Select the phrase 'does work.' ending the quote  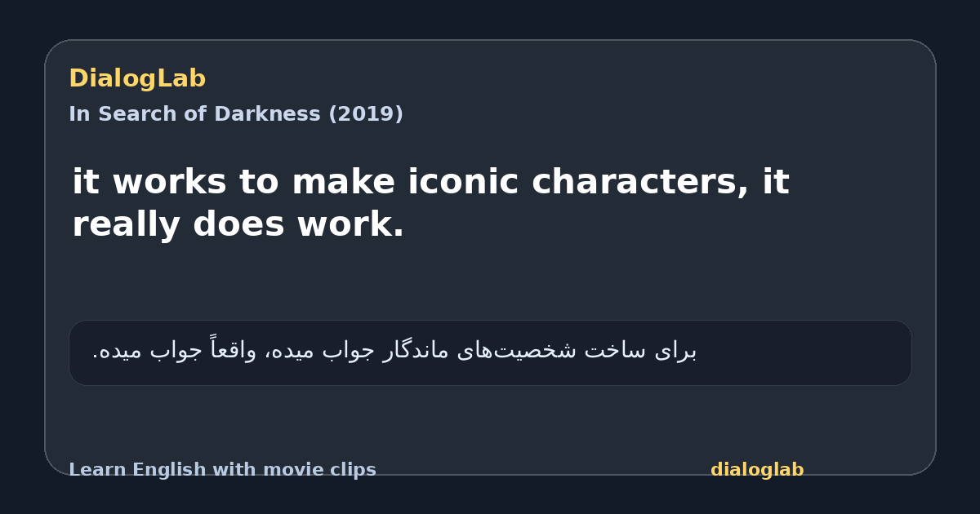click(x=299, y=225)
